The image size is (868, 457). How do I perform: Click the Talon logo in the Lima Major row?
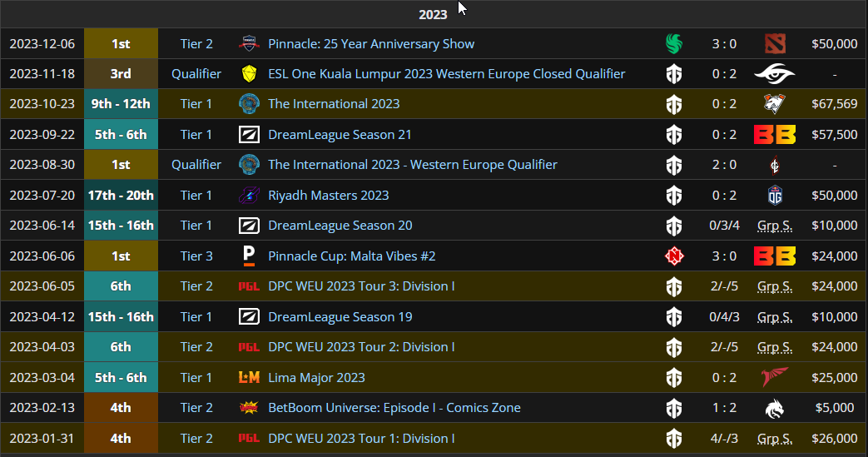pyautogui.click(x=774, y=378)
